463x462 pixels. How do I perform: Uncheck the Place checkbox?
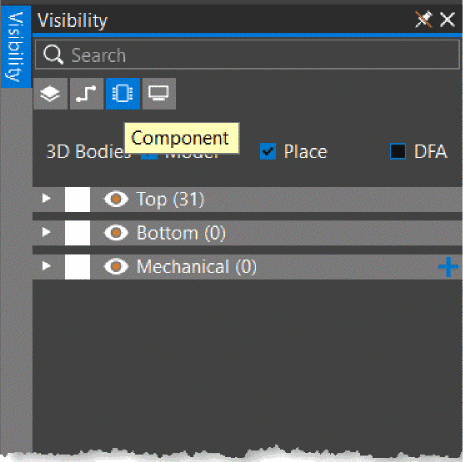coord(268,152)
